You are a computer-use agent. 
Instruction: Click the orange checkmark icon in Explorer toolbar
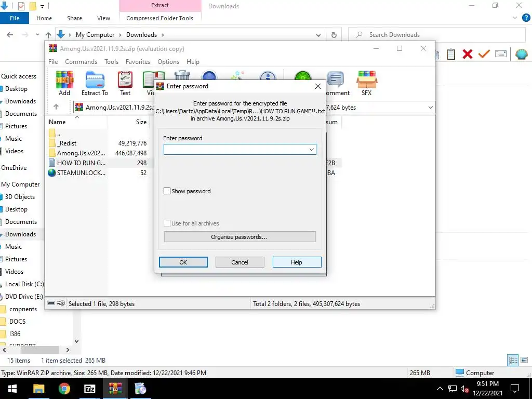click(484, 54)
